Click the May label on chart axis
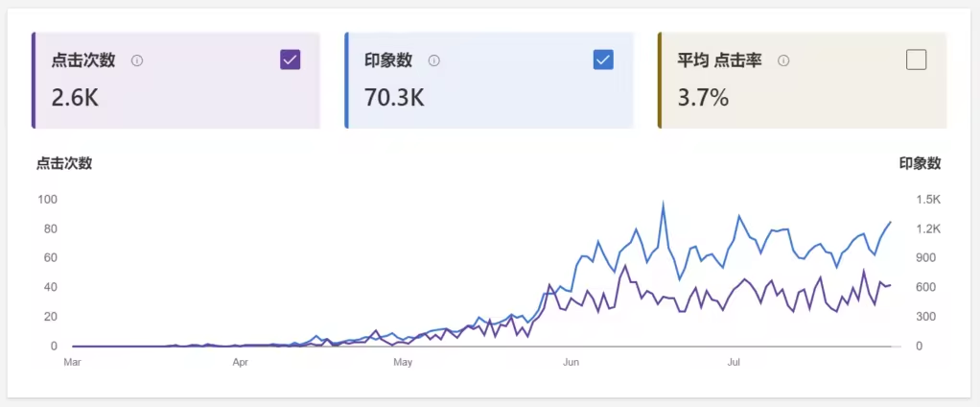 click(x=403, y=362)
